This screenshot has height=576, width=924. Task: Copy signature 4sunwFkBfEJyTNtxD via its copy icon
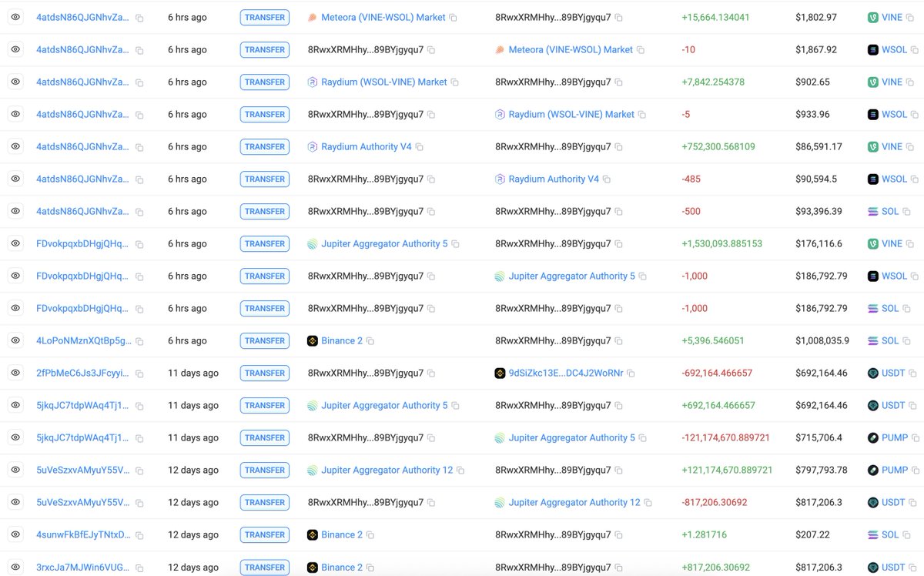pyautogui.click(x=139, y=535)
